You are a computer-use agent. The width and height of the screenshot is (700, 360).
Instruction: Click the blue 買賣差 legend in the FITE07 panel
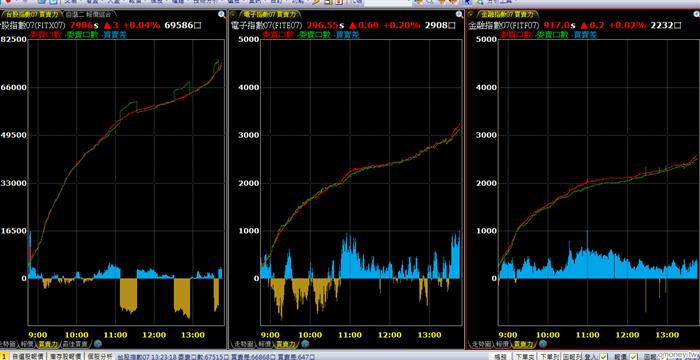(347, 34)
